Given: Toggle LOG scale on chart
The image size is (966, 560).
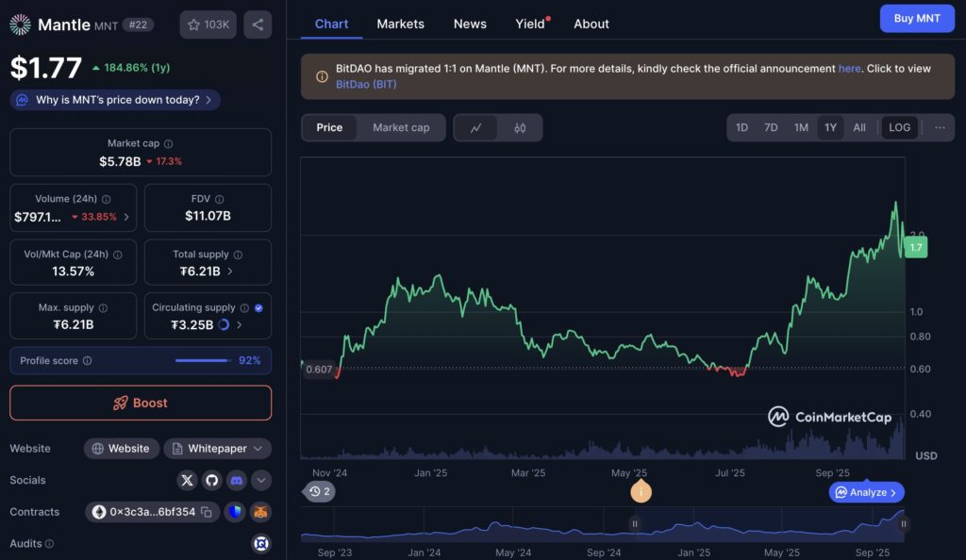Looking at the screenshot, I should pyautogui.click(x=899, y=127).
